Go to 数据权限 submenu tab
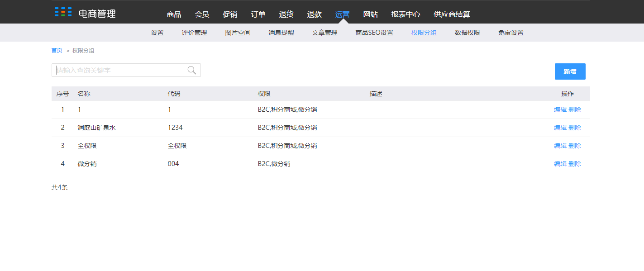 [x=467, y=33]
